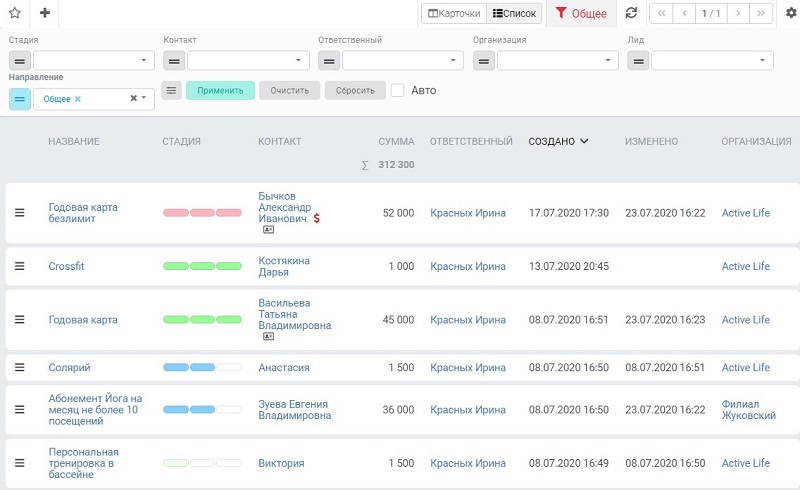Expand the Направление dropdown arrow

click(x=144, y=98)
